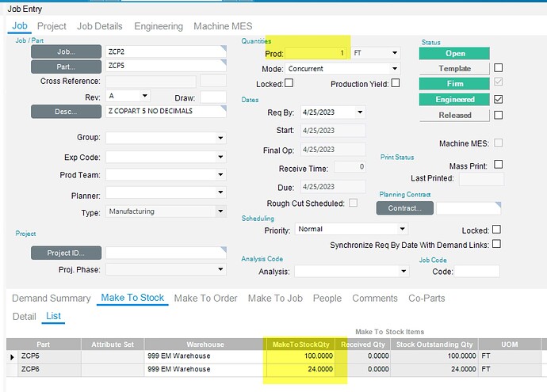This screenshot has width=547, height=392.
Task: Enable the Mass Print checkbox
Action: pyautogui.click(x=498, y=165)
